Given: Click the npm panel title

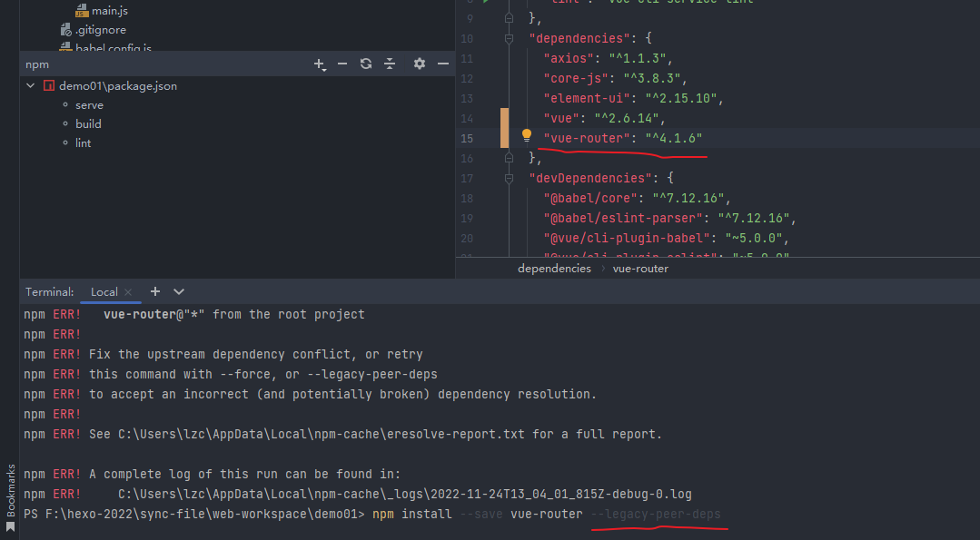Looking at the screenshot, I should 37,64.
